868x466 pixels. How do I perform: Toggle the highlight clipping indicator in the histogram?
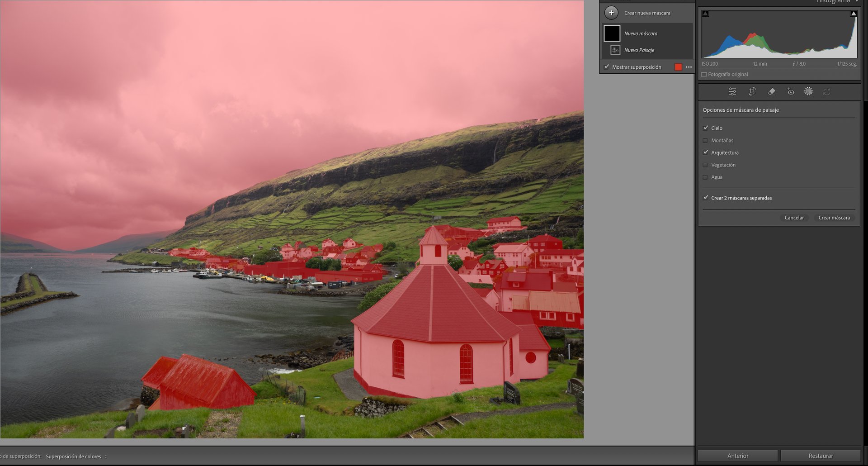(854, 14)
